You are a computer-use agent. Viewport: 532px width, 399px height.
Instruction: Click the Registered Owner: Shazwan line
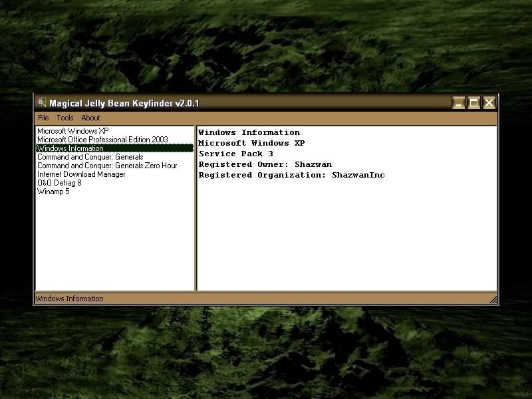(x=265, y=164)
